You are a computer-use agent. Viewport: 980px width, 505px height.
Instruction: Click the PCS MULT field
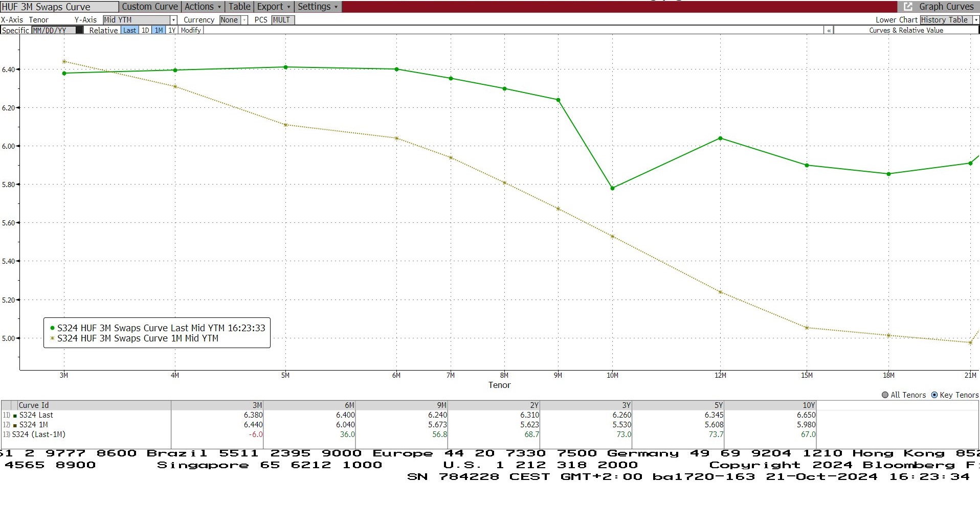point(283,20)
